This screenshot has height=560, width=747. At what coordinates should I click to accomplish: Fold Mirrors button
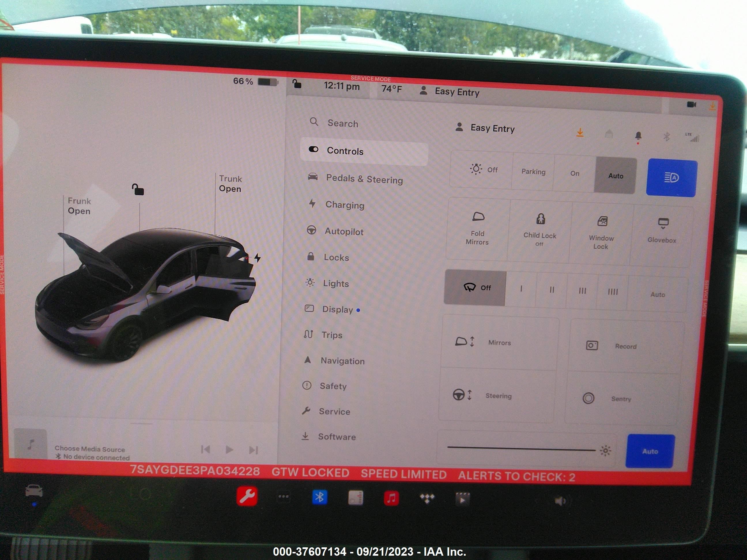coord(478,229)
